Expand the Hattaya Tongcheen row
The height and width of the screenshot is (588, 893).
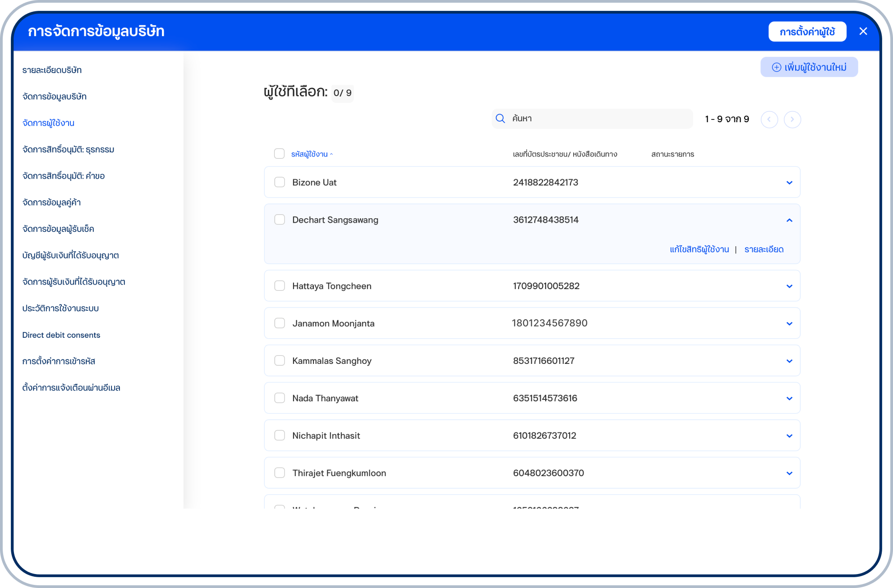pyautogui.click(x=789, y=286)
